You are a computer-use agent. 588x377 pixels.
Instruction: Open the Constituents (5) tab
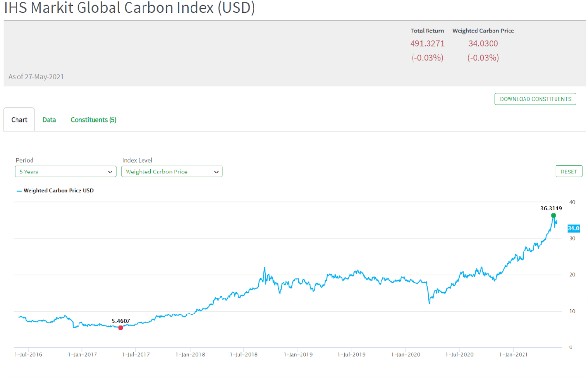[x=94, y=120]
